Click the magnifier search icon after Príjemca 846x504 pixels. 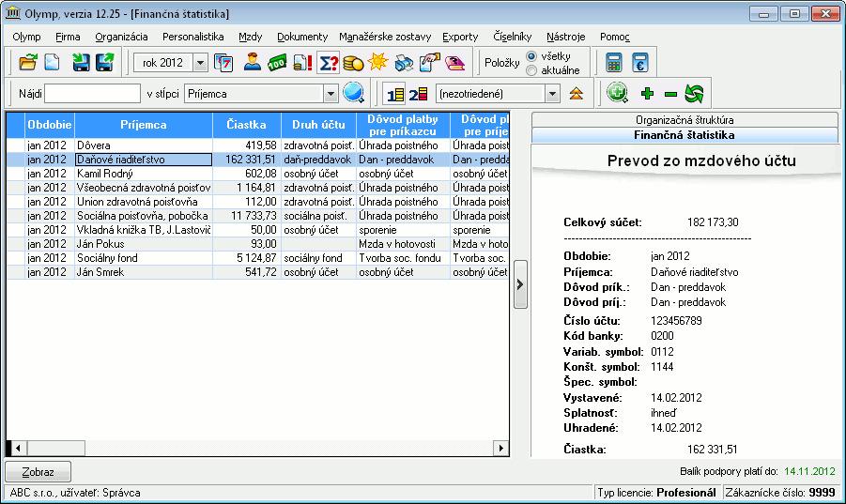coord(353,93)
